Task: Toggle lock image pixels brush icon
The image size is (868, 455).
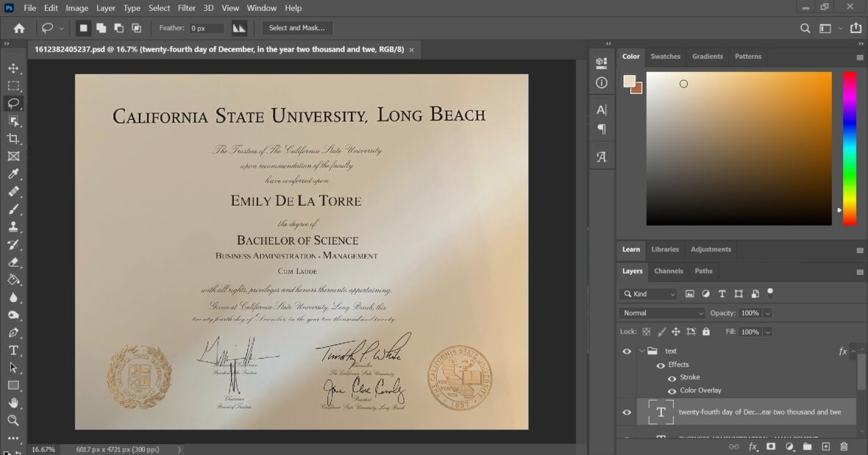Action: 661,332
